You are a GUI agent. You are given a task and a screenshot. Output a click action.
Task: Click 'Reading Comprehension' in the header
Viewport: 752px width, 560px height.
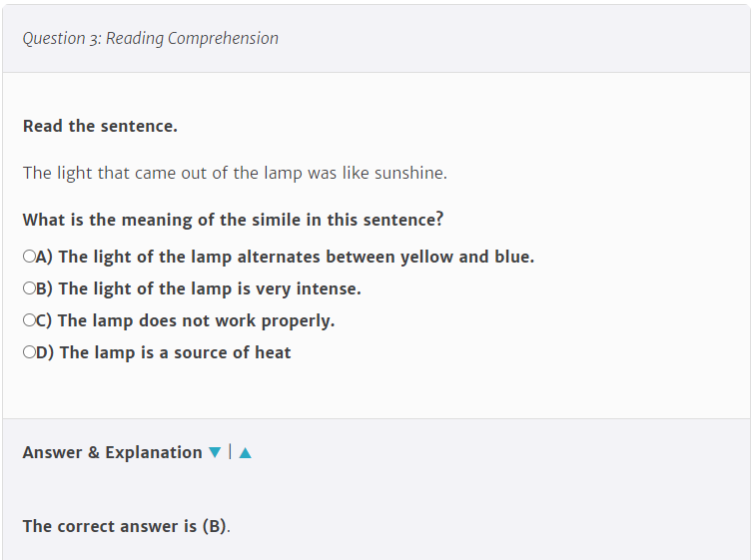pyautogui.click(x=192, y=38)
